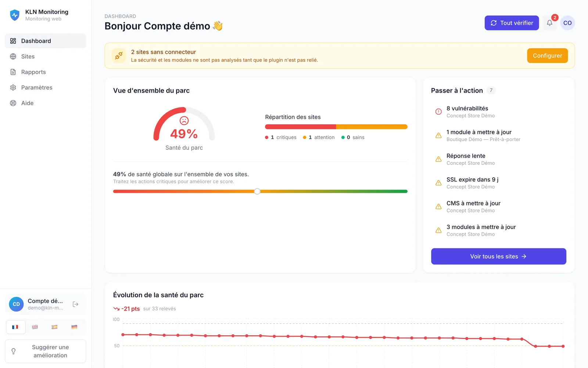Select the Spanish flag language option
Image resolution: width=588 pixels, height=368 pixels.
tap(54, 327)
